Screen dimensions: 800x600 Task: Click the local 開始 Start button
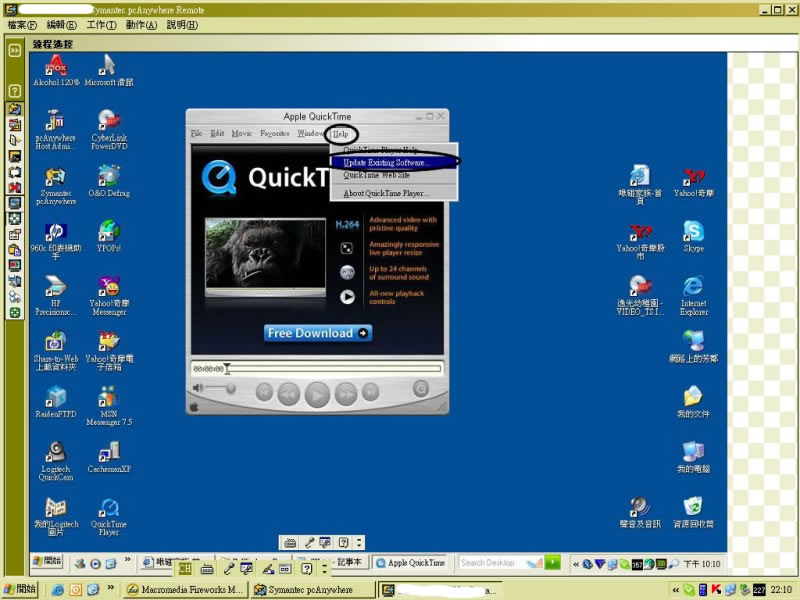[20, 589]
